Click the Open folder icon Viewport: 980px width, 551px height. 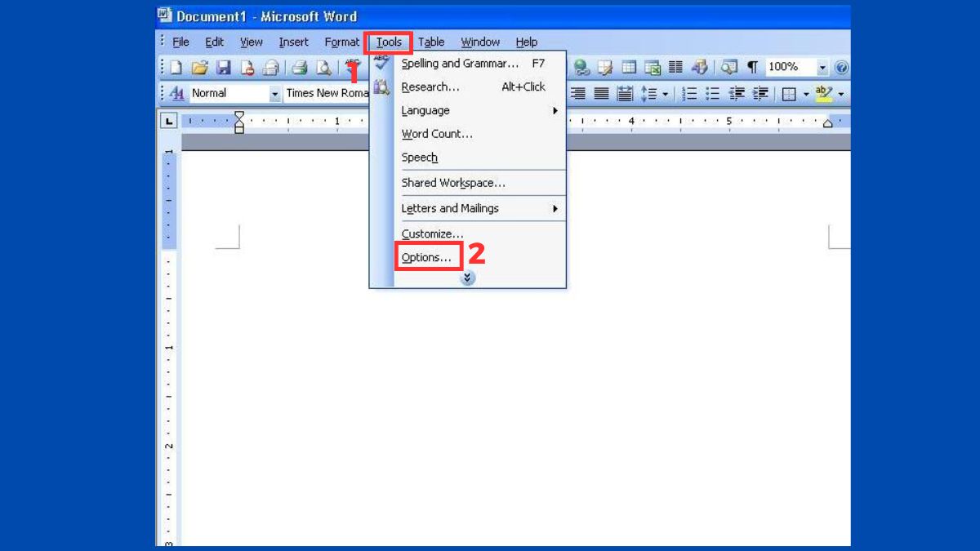click(199, 68)
